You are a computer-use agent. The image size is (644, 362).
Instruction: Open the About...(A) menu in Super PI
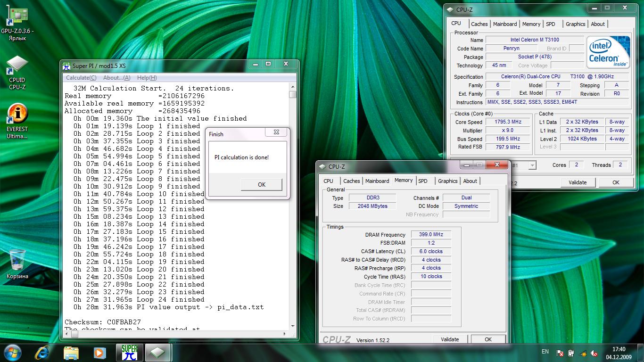[116, 78]
